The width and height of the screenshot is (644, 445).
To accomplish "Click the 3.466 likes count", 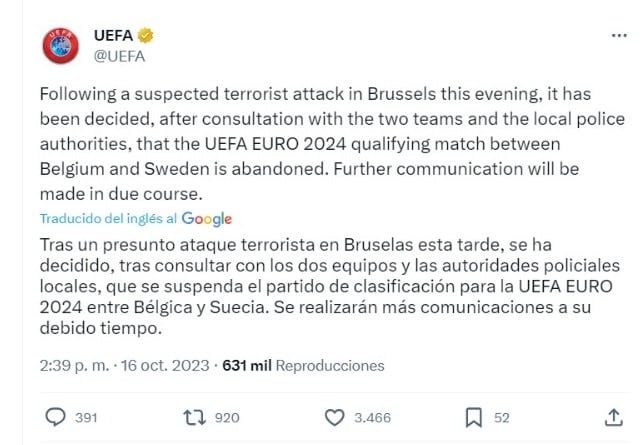I will tap(374, 416).
